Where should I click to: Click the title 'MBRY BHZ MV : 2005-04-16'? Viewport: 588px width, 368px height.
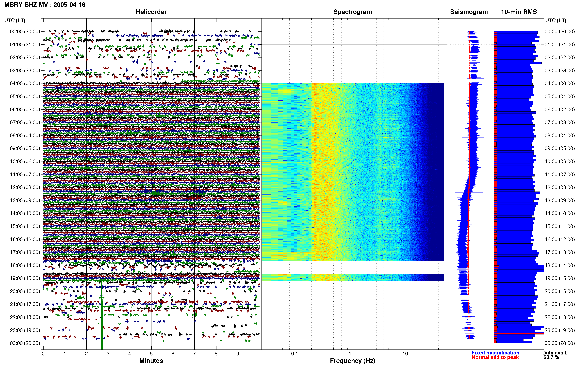(45, 5)
